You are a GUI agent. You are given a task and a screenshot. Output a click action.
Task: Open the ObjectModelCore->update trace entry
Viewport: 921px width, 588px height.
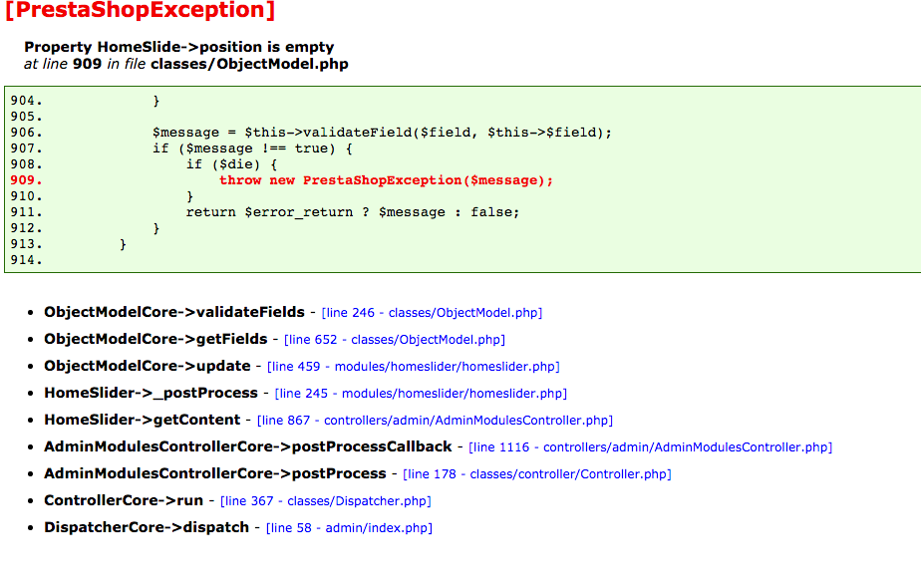tap(148, 366)
